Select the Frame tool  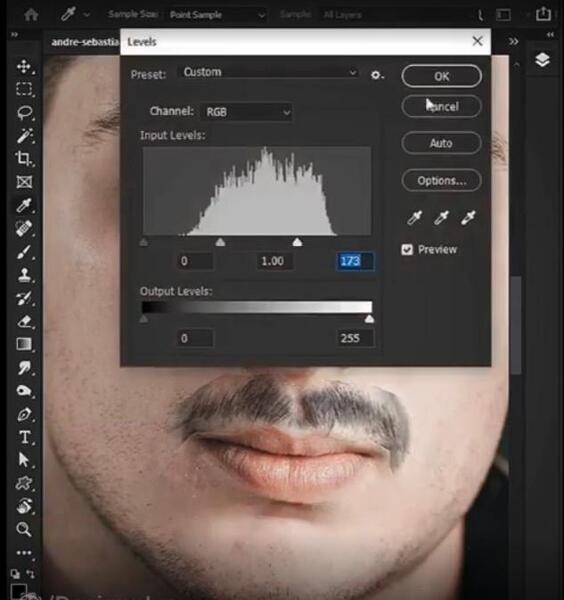tap(24, 182)
